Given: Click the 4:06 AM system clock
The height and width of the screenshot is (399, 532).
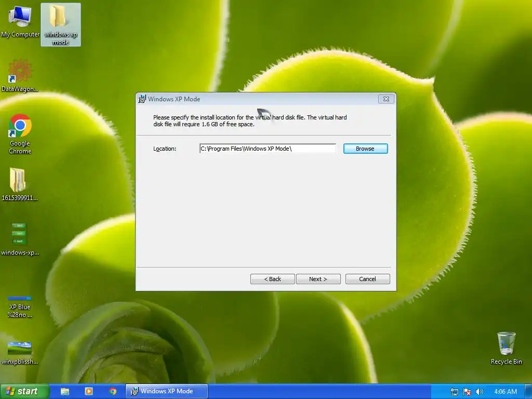Looking at the screenshot, I should [x=506, y=392].
